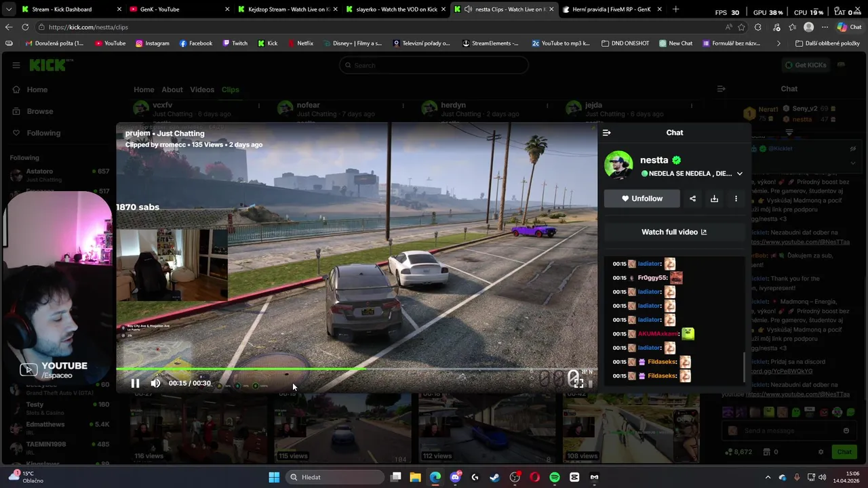Image resolution: width=868 pixels, height=488 pixels.
Task: Open YouTube bookmark
Action: [x=110, y=43]
